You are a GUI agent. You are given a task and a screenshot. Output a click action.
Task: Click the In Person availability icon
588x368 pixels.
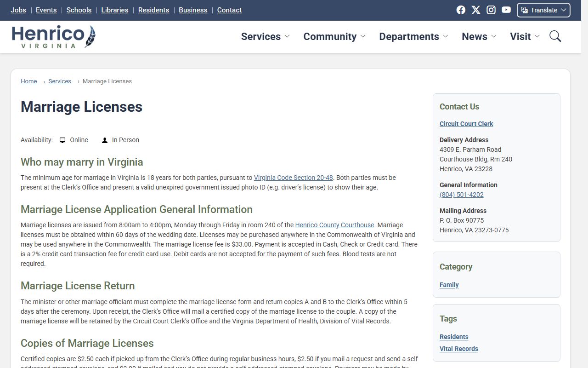105,140
